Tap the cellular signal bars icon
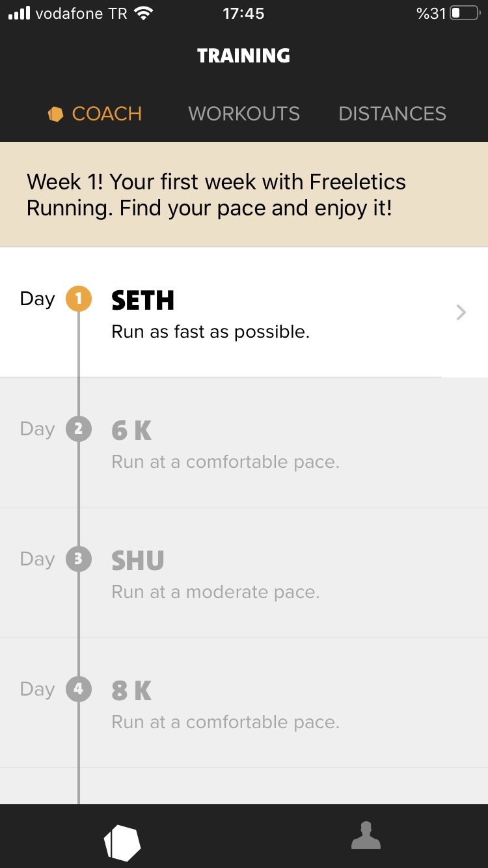Image resolution: width=488 pixels, height=868 pixels. [x=20, y=14]
